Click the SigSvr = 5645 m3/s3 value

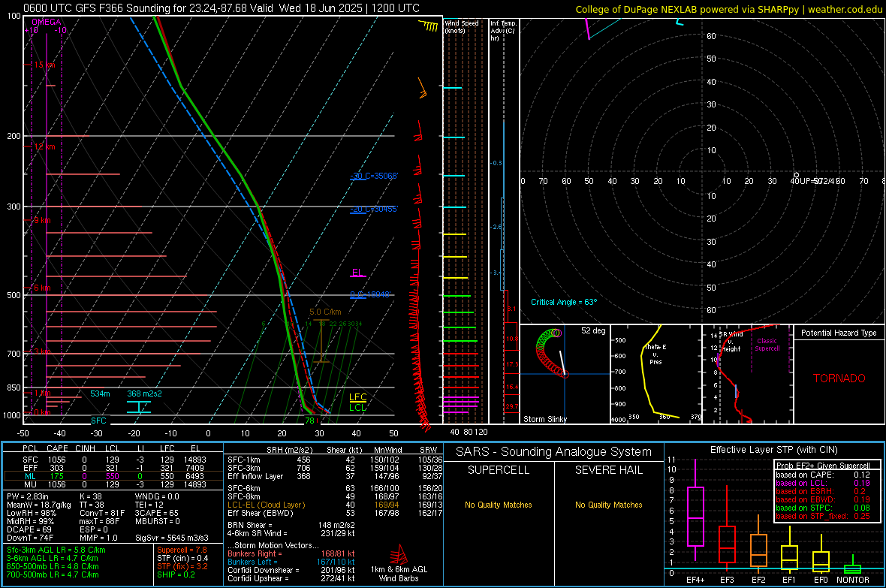pos(172,538)
